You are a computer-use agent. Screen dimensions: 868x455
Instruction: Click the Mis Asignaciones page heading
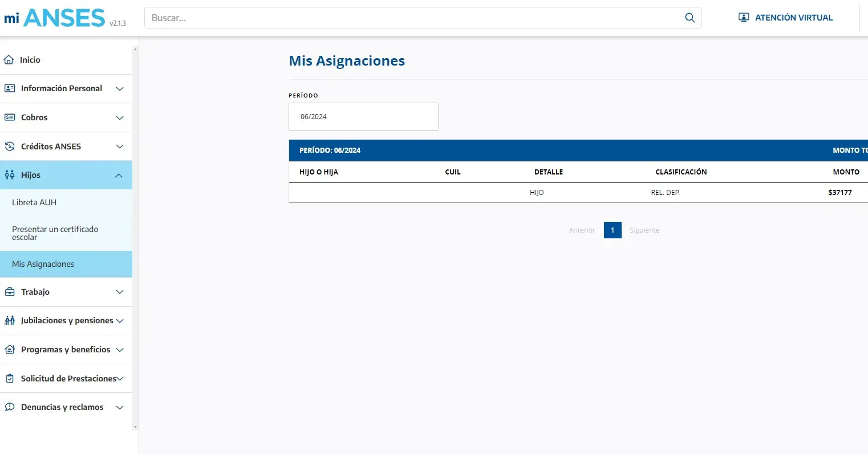tap(347, 61)
